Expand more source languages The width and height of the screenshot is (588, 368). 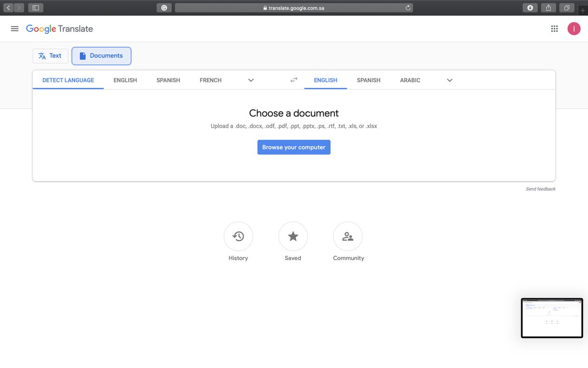[x=251, y=80]
